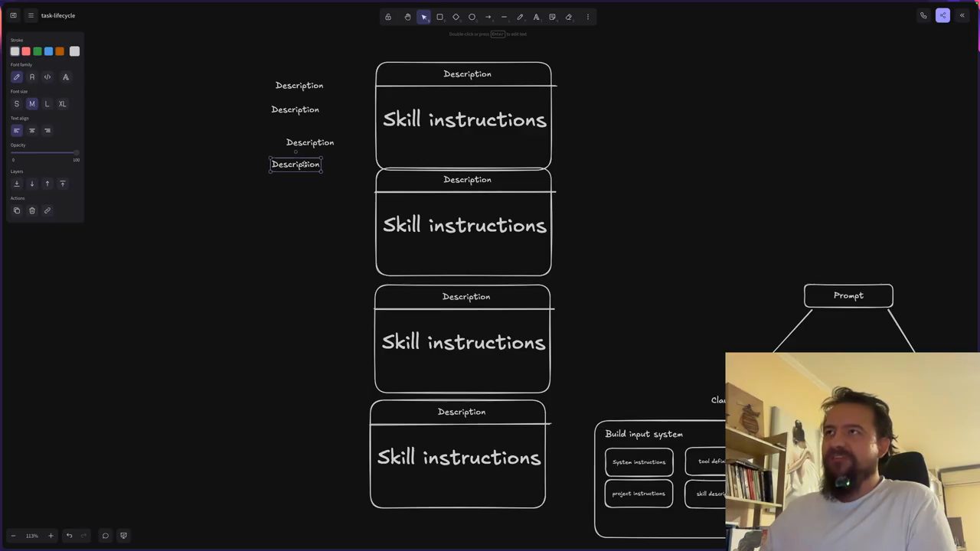
Task: Start a call with phone icon
Action: (x=923, y=15)
